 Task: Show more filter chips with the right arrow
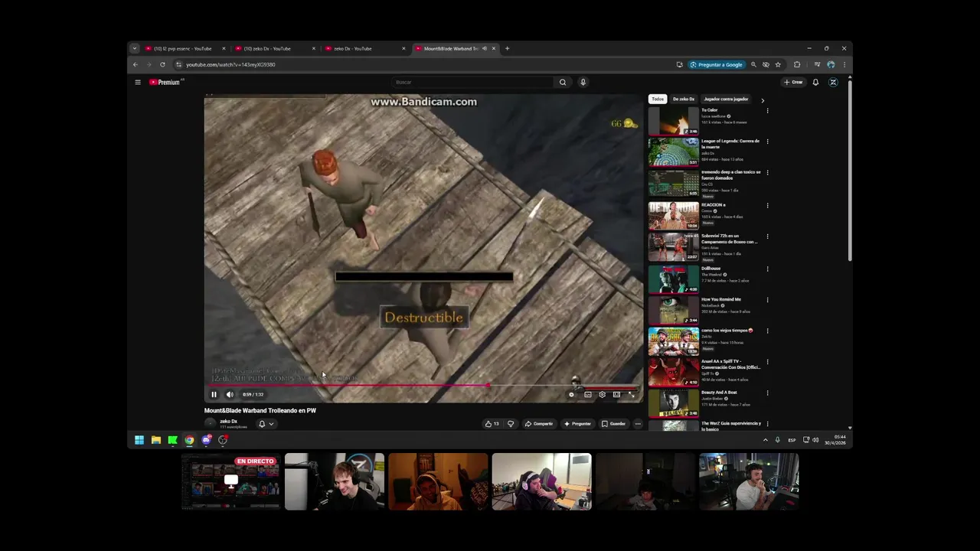[763, 99]
